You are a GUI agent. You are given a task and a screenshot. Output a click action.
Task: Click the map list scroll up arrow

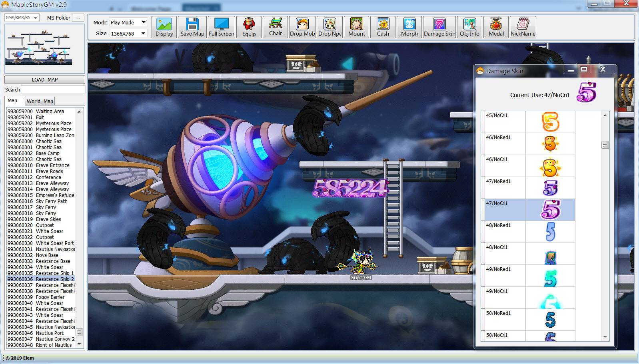pyautogui.click(x=79, y=111)
